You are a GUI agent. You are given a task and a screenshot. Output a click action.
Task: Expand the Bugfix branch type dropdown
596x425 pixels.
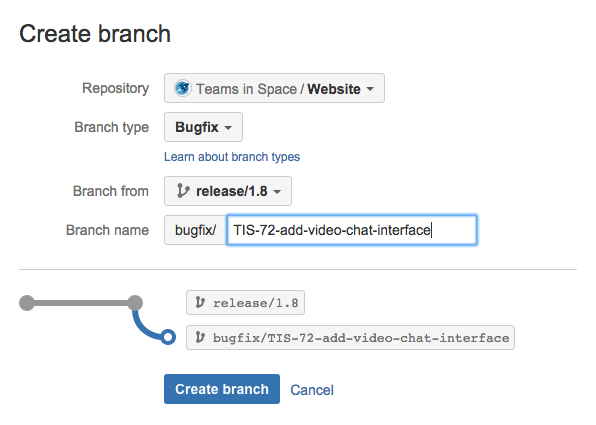(x=203, y=127)
